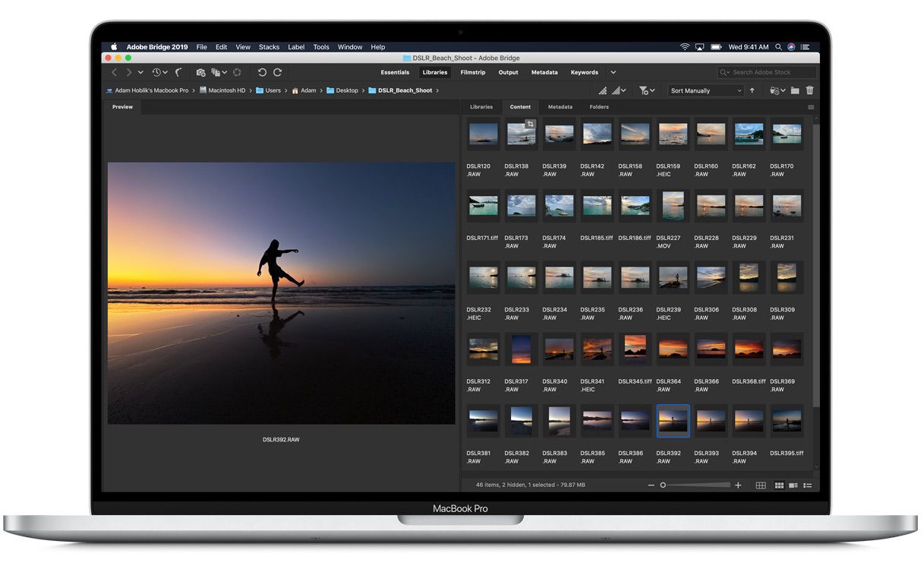Screen dimensions: 924x566
Task: Create a new folder using folder icon
Action: coord(795,90)
